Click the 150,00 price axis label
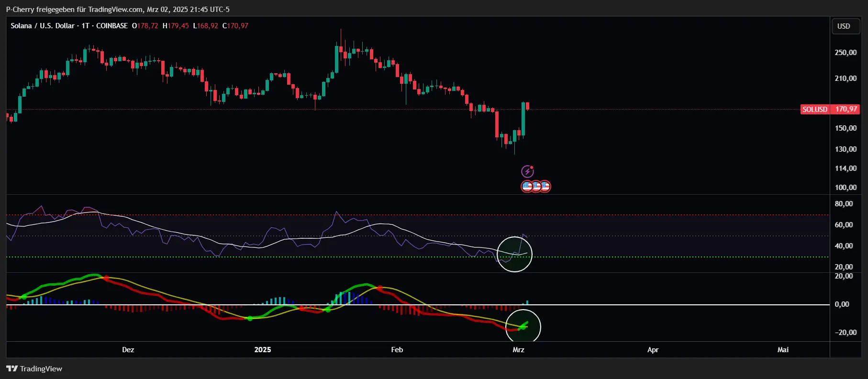Viewport: 868px width, 379px height. [x=846, y=128]
